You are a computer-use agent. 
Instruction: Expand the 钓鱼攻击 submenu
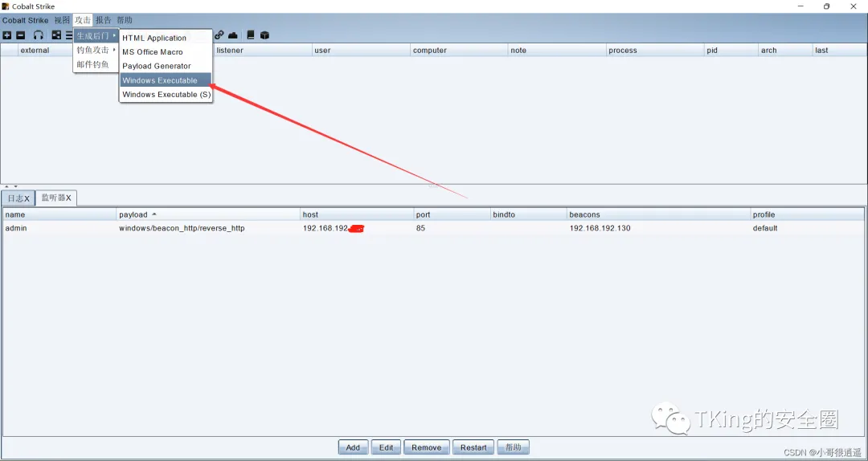[96, 51]
